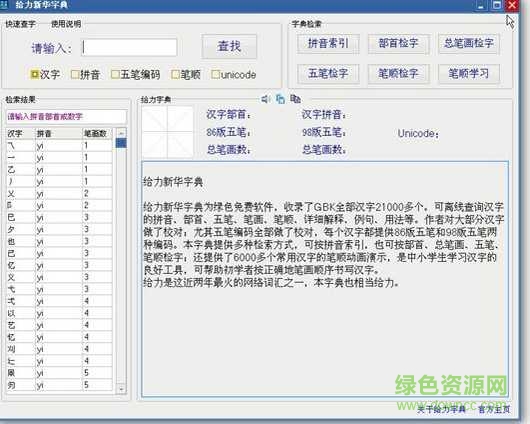
Task: Click the blue copy icon
Action: [x=280, y=99]
